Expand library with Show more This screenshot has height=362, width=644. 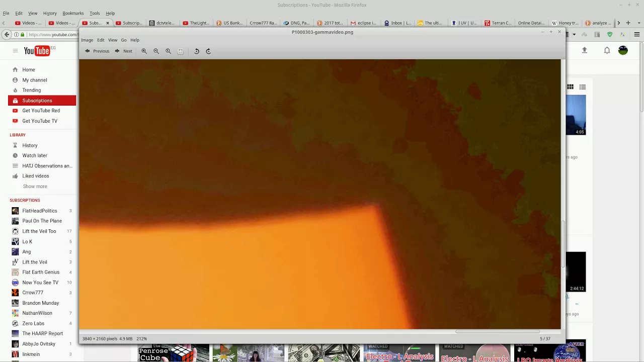(35, 186)
